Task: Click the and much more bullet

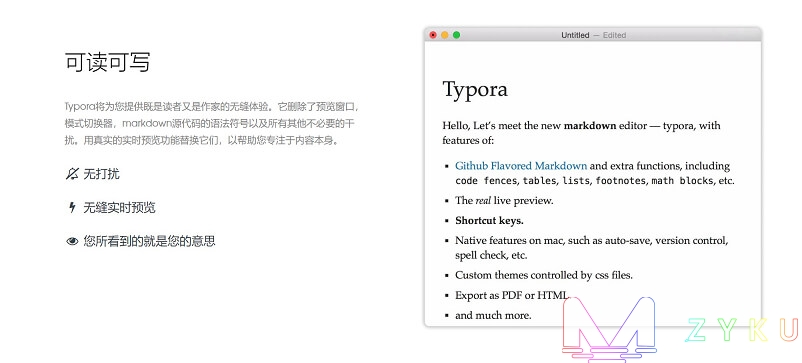Action: pyautogui.click(x=493, y=315)
